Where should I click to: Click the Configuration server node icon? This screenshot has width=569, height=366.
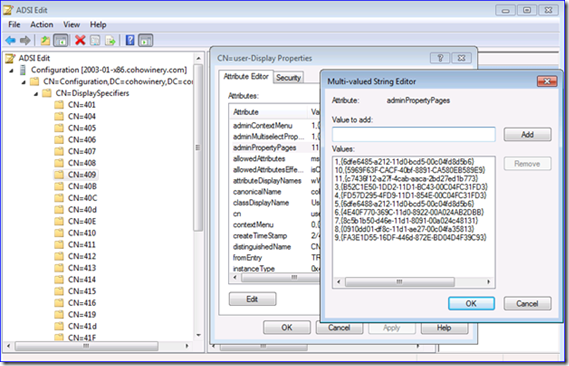23,70
